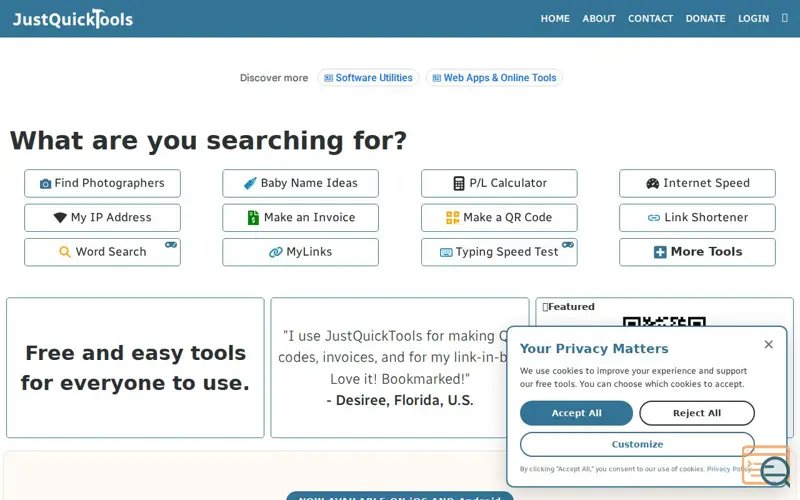Click the icon right of LOGIN
Image resolution: width=800 pixels, height=500 pixels.
(785, 18)
